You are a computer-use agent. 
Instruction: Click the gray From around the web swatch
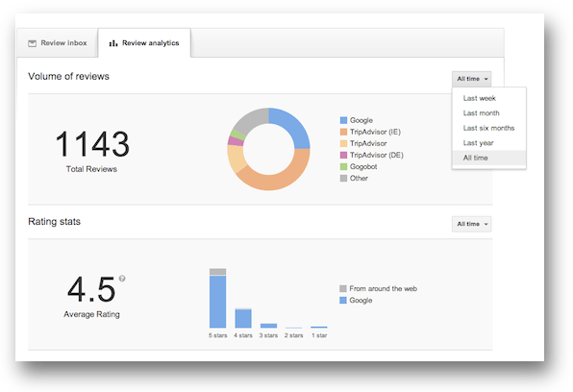[x=343, y=288]
